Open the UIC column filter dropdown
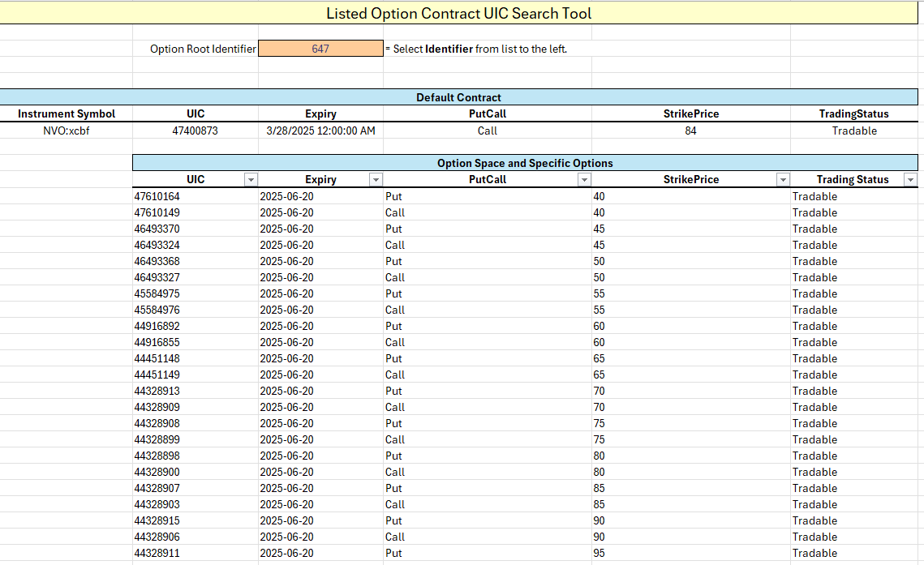924x565 pixels. [x=251, y=180]
